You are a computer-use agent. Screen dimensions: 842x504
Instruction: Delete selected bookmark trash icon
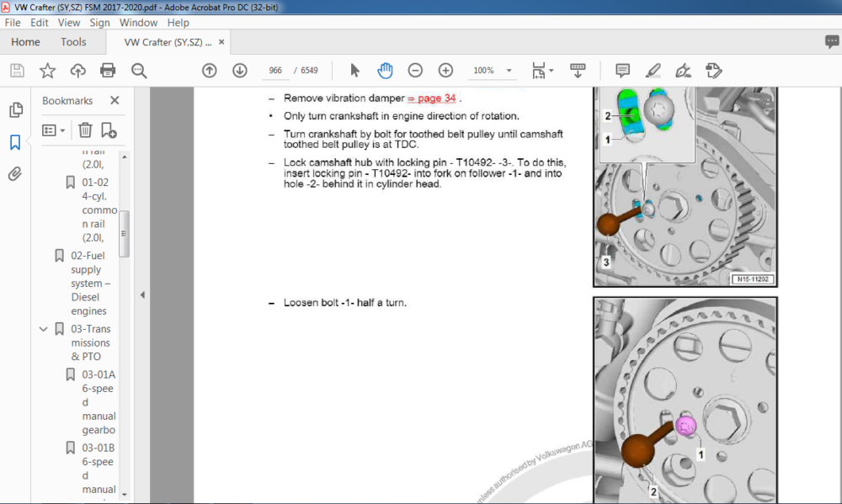(x=85, y=130)
